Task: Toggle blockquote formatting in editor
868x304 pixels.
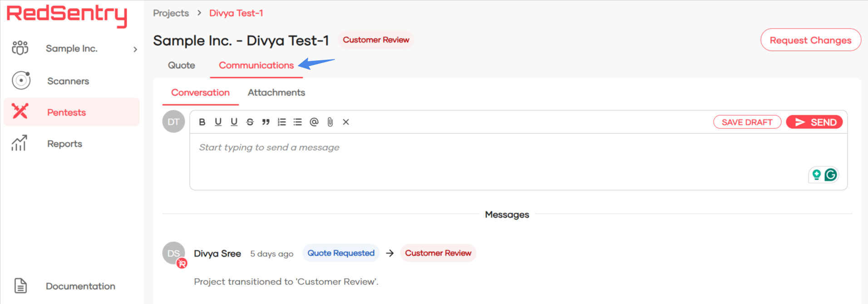Action: tap(266, 122)
